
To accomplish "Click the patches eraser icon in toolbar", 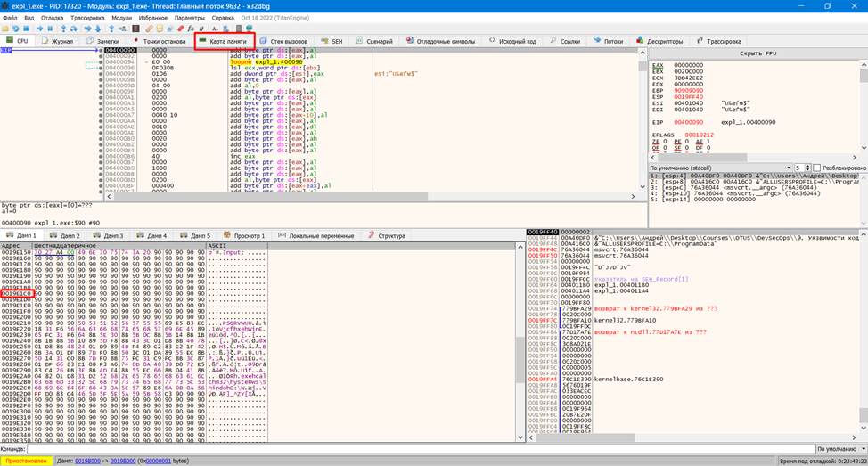I will click(181, 29).
